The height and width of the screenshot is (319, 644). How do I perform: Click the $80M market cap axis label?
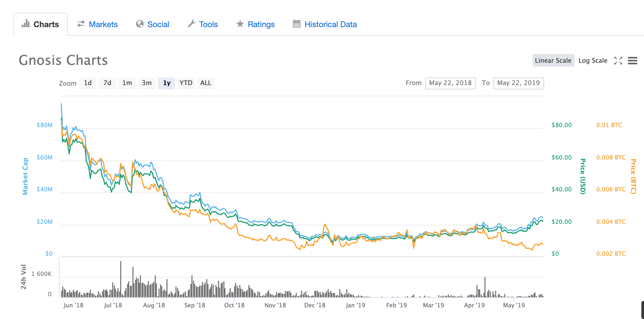click(45, 125)
